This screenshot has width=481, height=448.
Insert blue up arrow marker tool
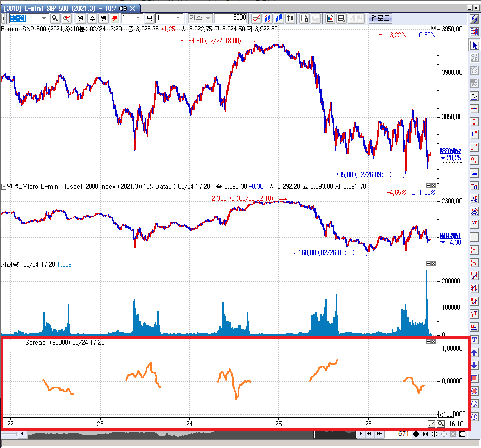(474, 353)
